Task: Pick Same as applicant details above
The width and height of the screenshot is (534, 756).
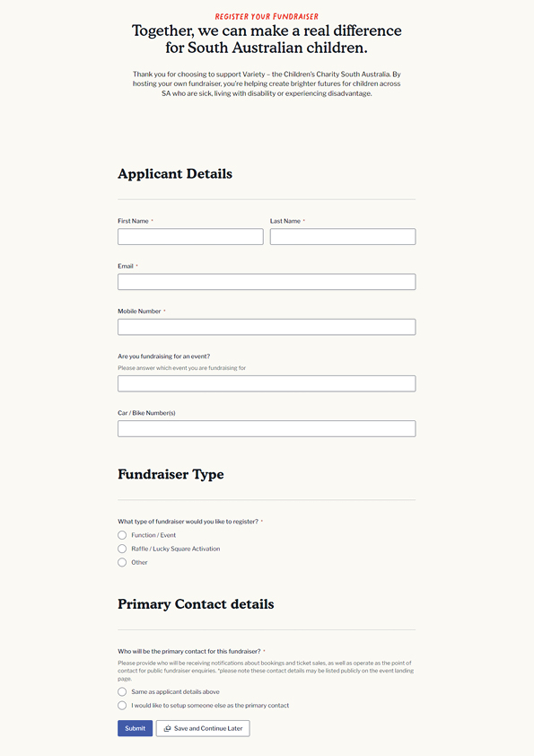Action: [122, 692]
